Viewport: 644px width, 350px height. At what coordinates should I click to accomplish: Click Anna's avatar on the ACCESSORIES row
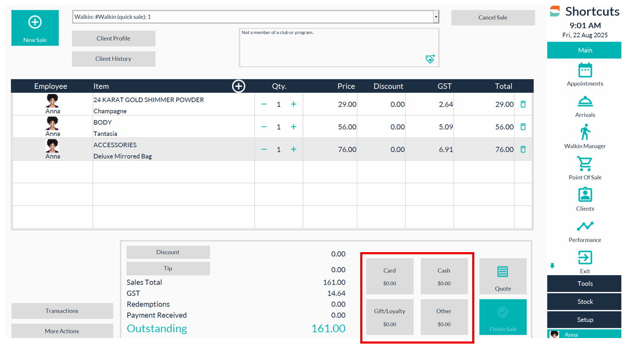click(53, 146)
